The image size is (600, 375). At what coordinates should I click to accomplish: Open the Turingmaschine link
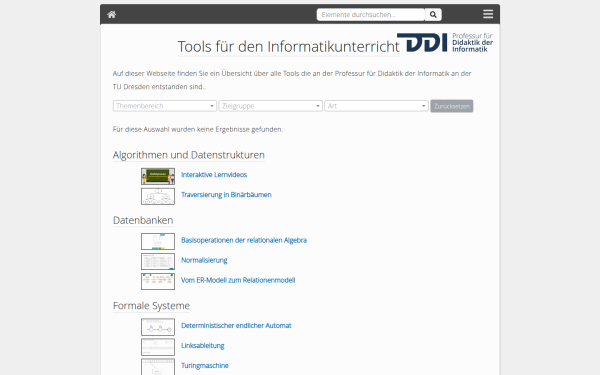tap(205, 365)
